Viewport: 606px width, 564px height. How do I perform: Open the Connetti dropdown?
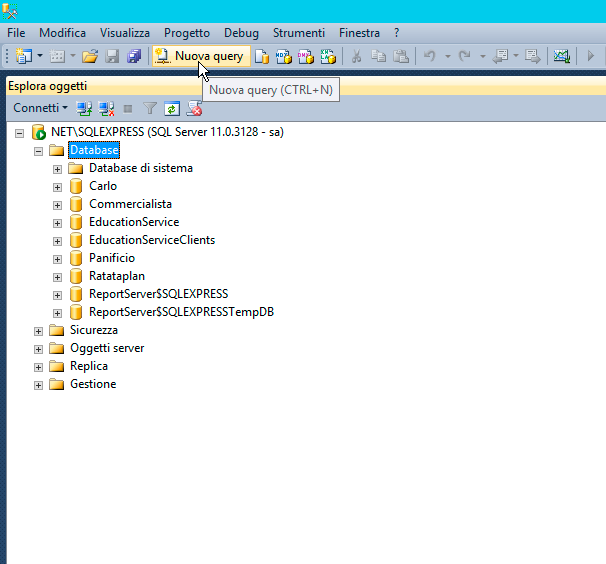(x=40, y=108)
